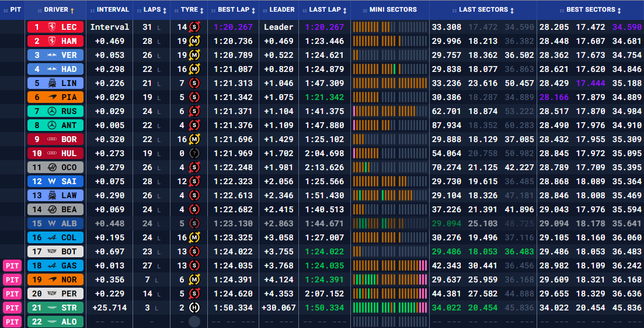
Task: Select the Interval column header
Action: (113, 10)
